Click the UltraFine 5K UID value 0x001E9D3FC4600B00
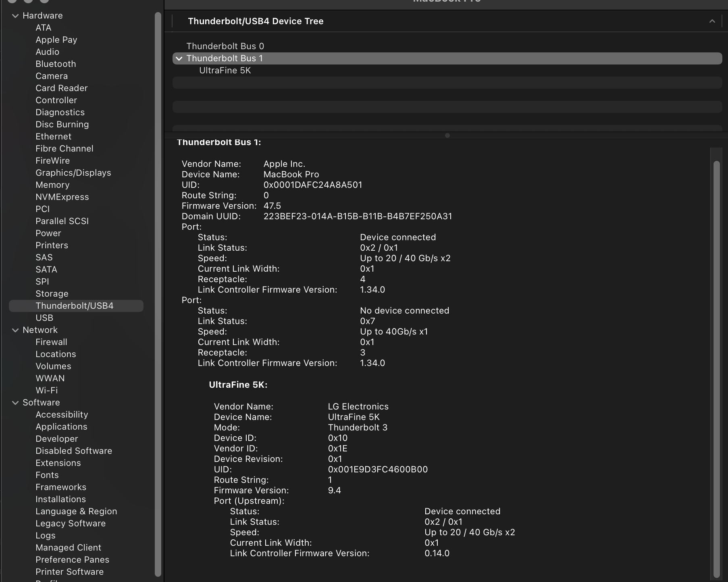The height and width of the screenshot is (582, 728). point(378,470)
